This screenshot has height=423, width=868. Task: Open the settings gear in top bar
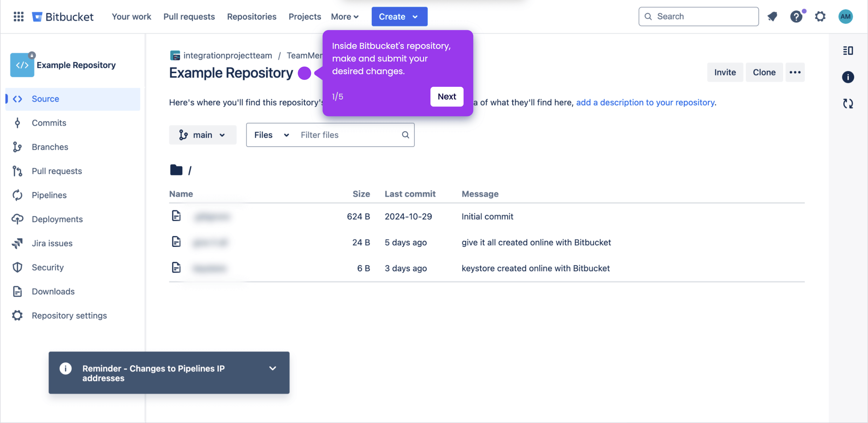[820, 17]
